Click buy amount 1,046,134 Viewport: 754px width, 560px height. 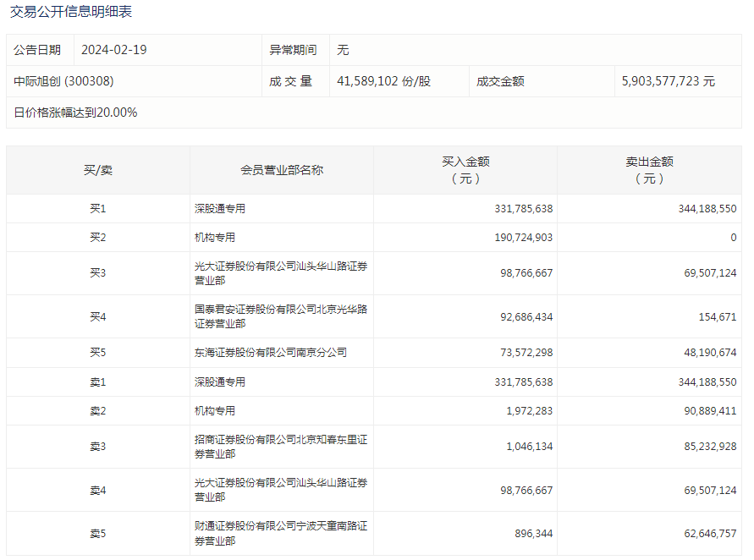point(530,447)
